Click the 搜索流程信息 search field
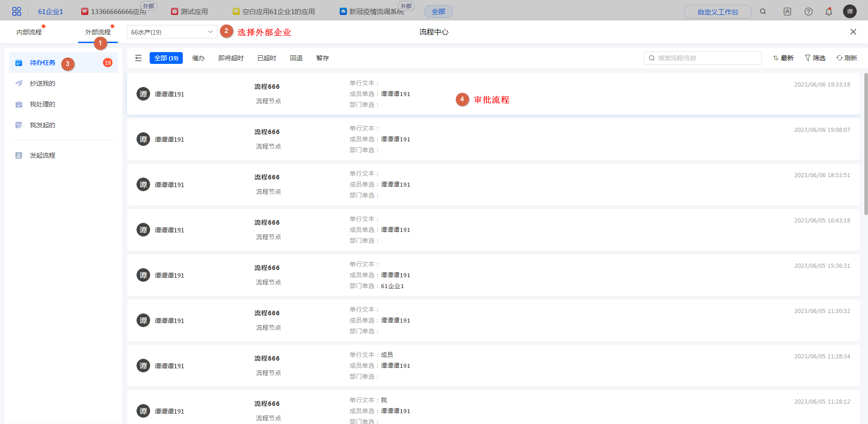868x424 pixels. pos(703,58)
